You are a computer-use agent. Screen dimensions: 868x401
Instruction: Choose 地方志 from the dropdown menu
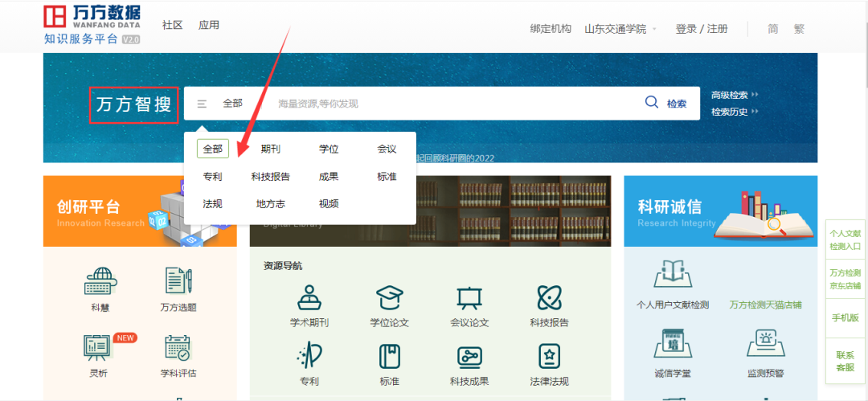coord(271,204)
